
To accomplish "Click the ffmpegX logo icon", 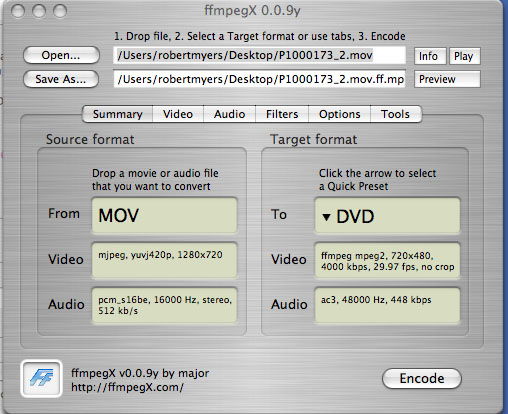I will pos(41,379).
